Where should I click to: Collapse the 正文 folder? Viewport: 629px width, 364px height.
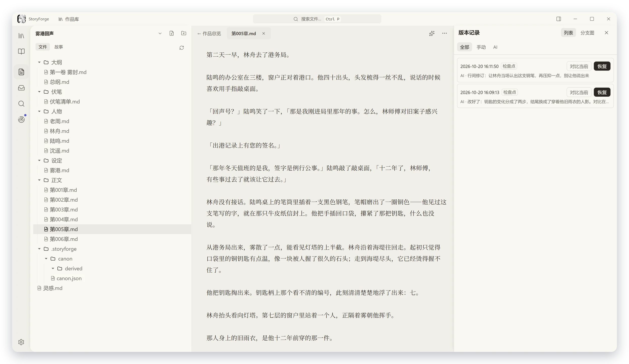[x=39, y=180]
